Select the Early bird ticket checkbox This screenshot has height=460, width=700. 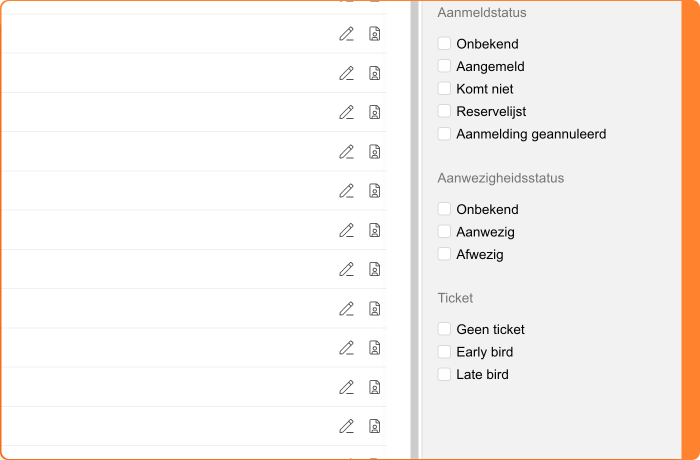point(444,352)
